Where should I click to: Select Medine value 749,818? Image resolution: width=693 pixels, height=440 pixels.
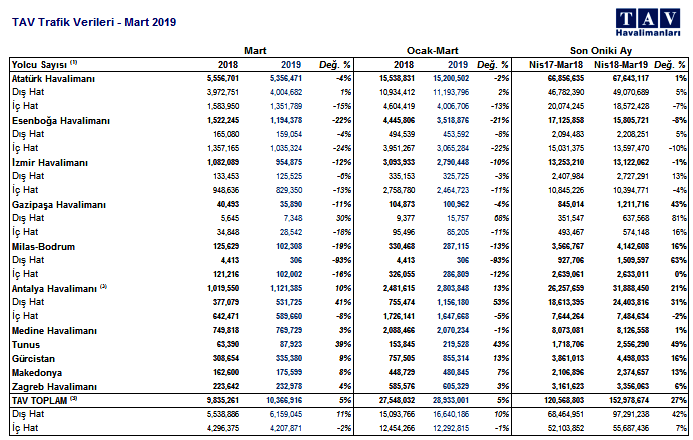pos(226,330)
